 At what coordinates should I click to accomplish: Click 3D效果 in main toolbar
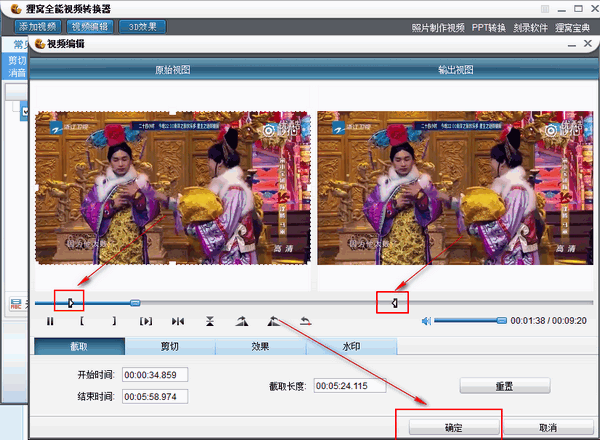point(142,27)
